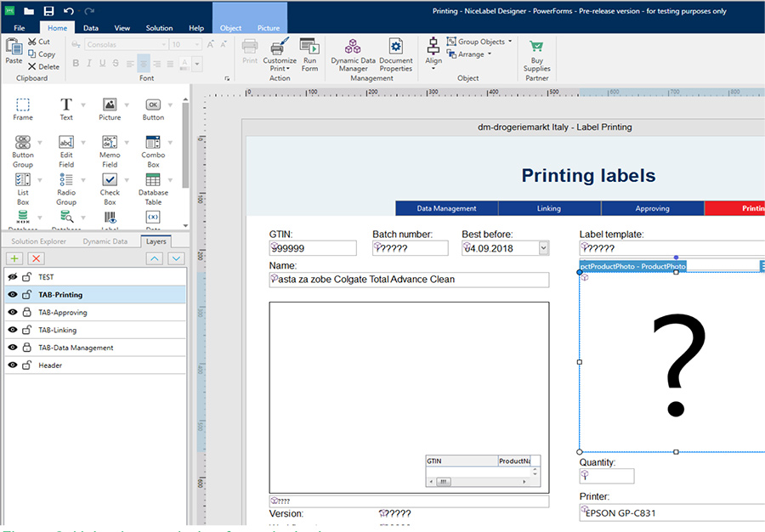Show the hidden TEST layer

point(13,277)
